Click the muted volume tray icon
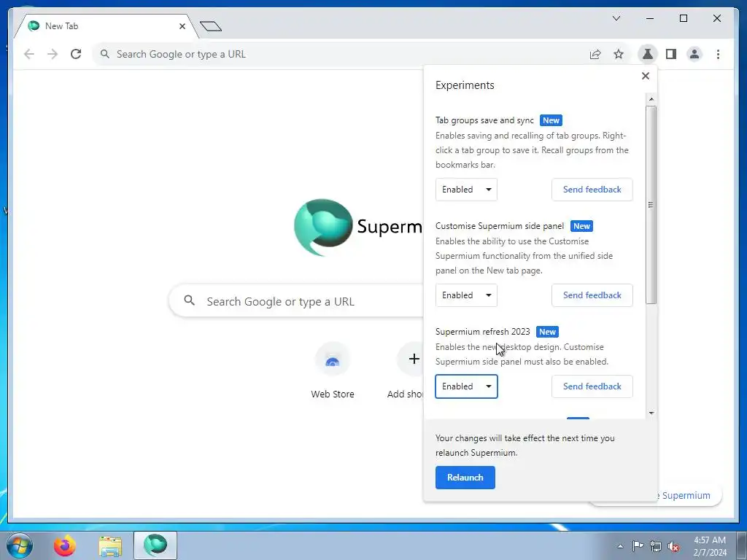 pyautogui.click(x=673, y=546)
